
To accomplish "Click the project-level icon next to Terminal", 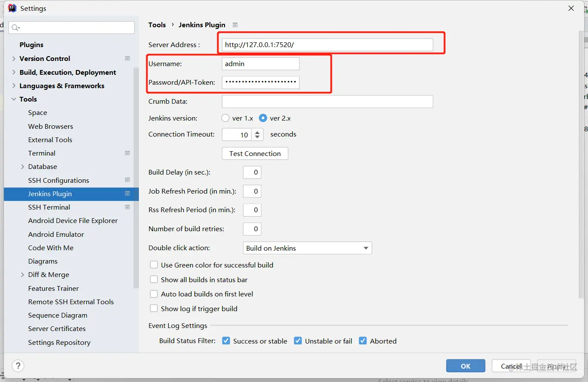I will 127,153.
